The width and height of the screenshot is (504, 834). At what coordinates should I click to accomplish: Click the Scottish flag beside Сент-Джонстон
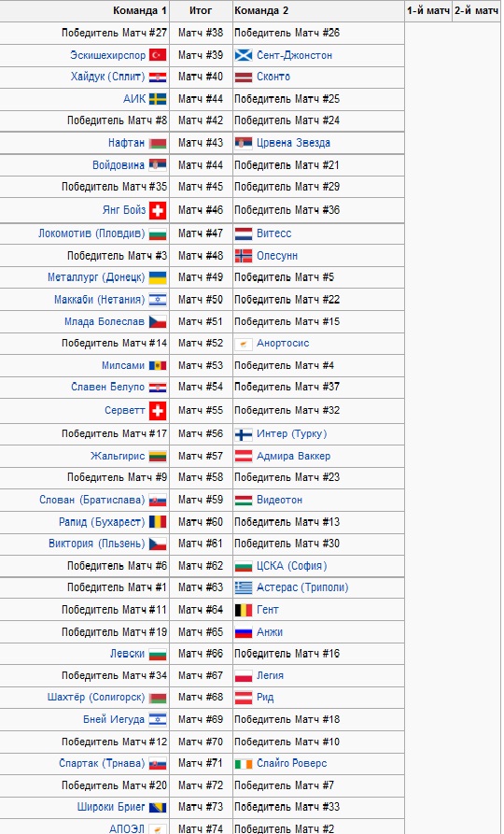click(244, 55)
